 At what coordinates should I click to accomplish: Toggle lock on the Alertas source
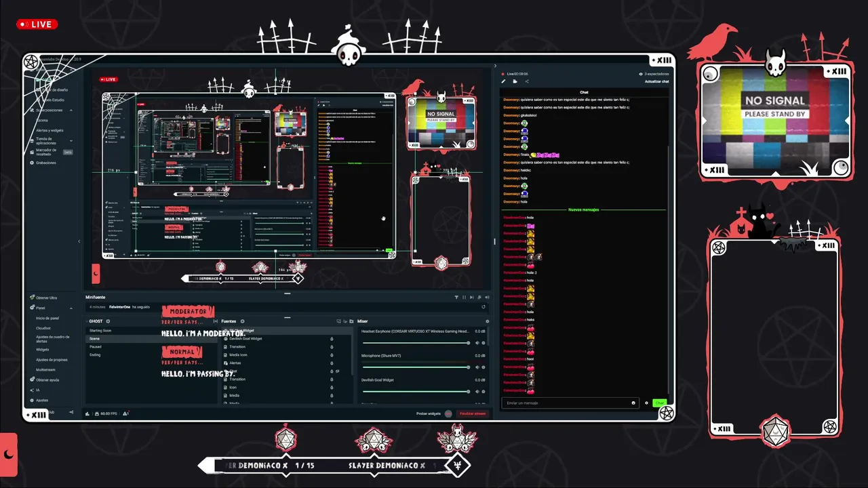(332, 363)
